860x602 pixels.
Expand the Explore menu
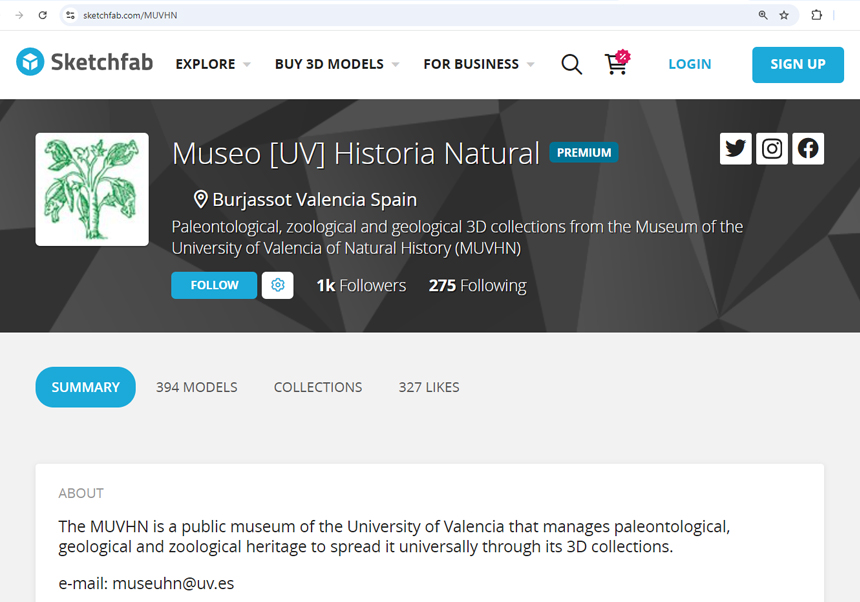click(x=213, y=64)
